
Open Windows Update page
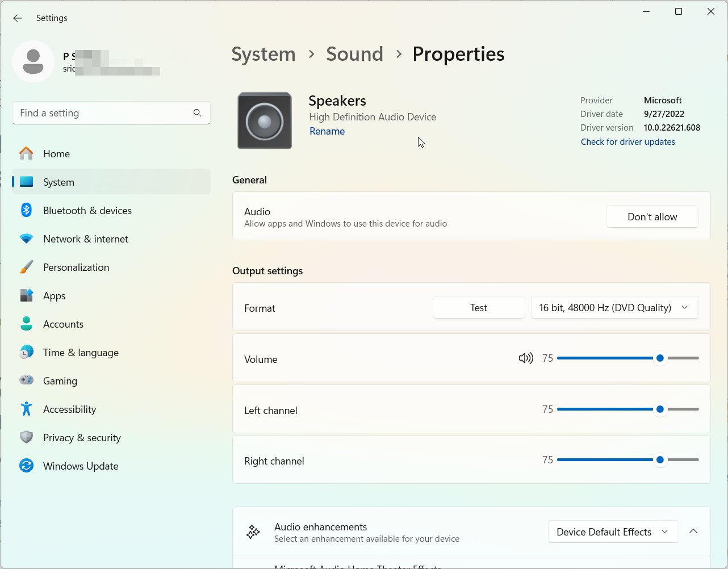coord(111,466)
